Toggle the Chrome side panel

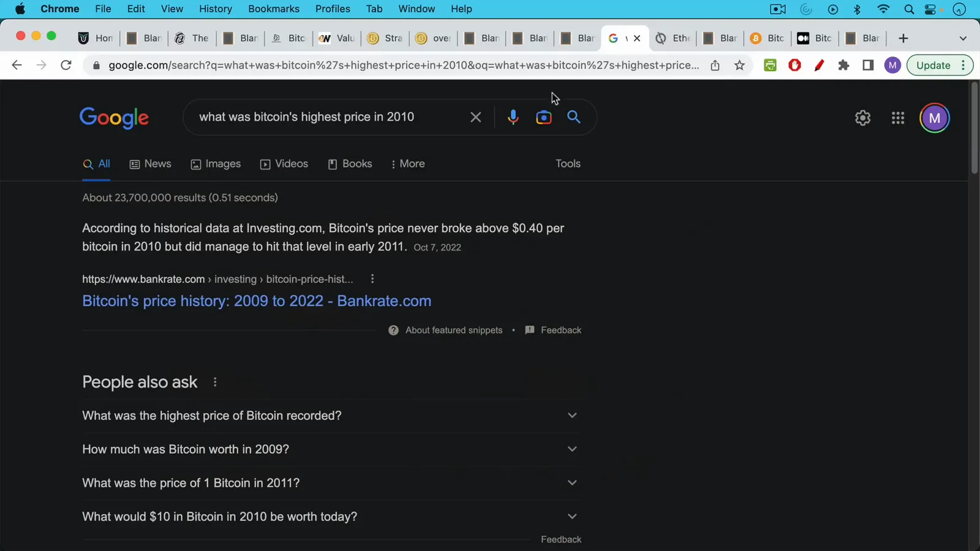pos(868,65)
